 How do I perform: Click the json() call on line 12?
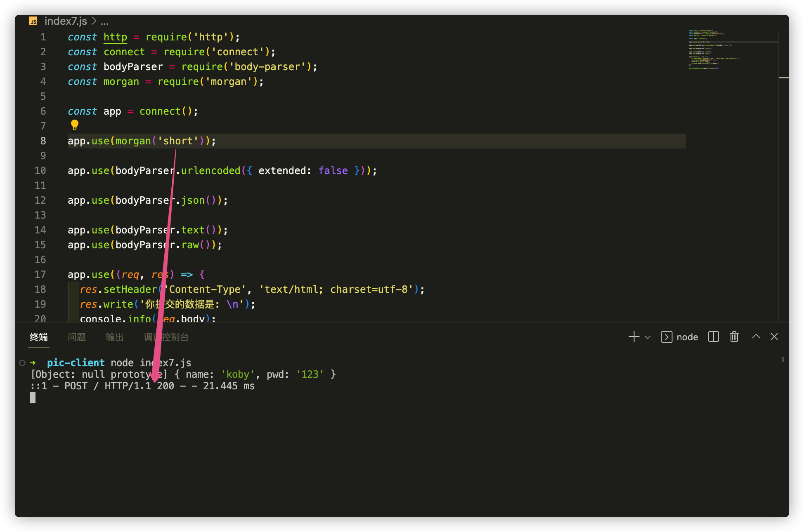pos(199,200)
